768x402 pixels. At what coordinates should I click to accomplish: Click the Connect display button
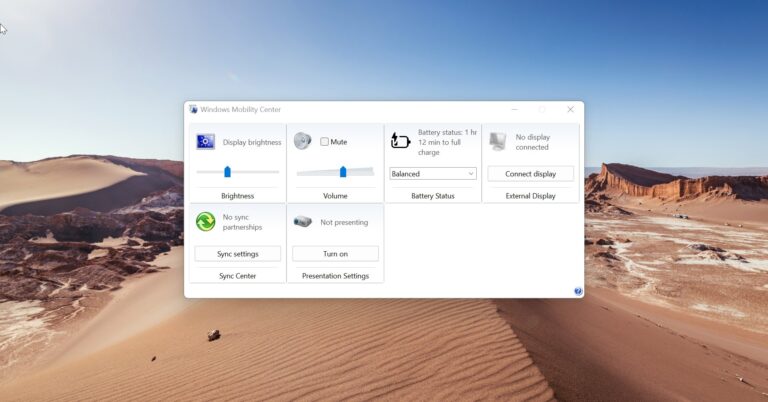[530, 174]
